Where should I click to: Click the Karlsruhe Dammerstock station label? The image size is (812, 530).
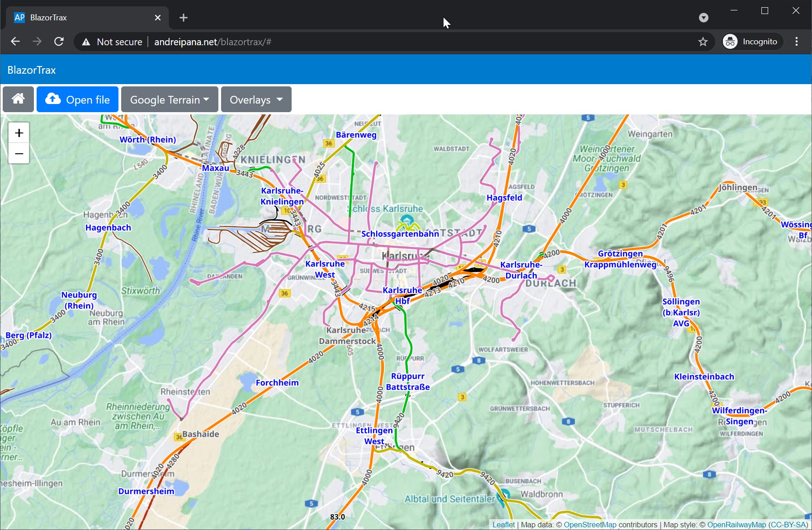347,336
